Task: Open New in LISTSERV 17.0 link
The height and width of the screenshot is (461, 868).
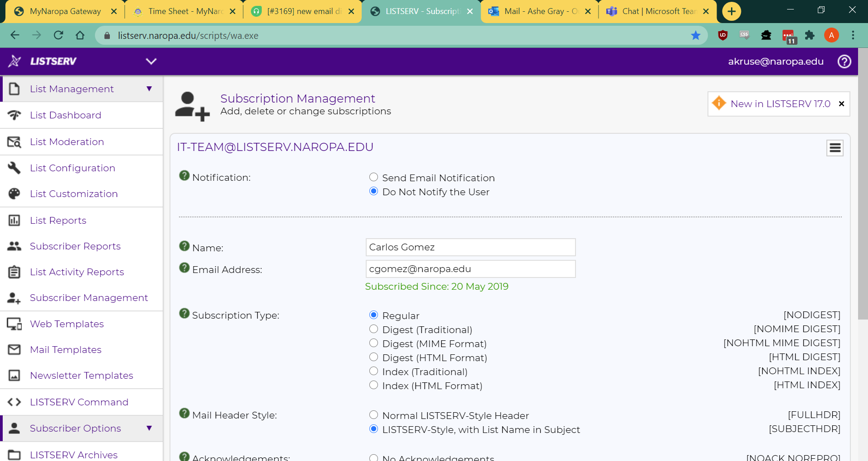Action: point(780,104)
